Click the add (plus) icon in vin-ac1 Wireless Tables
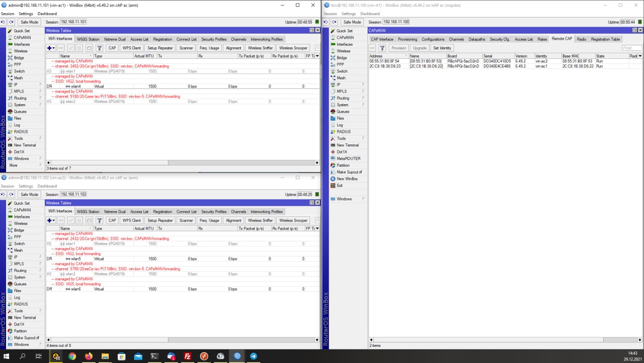 (x=49, y=48)
